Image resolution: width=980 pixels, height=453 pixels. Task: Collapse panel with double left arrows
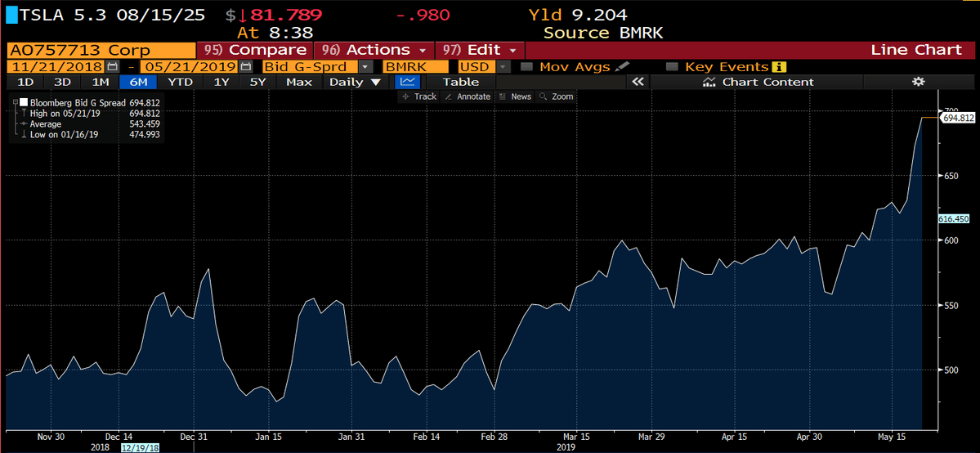point(638,82)
